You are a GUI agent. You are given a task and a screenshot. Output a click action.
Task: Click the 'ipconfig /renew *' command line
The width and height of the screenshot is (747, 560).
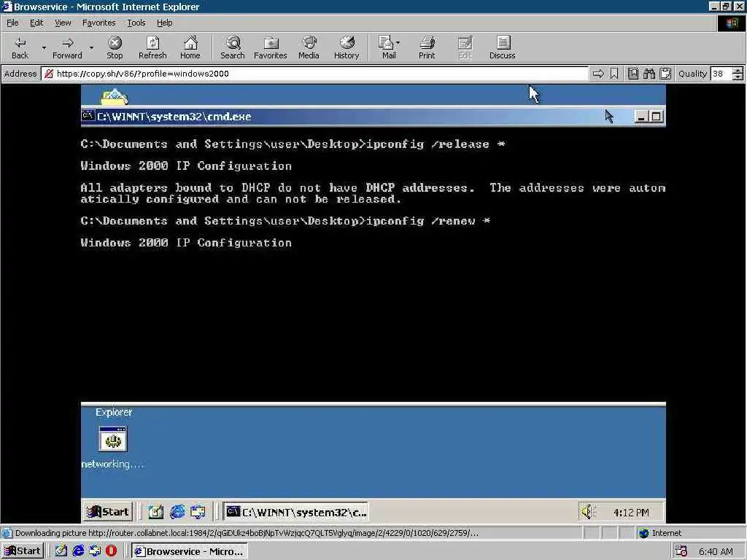coord(285,221)
